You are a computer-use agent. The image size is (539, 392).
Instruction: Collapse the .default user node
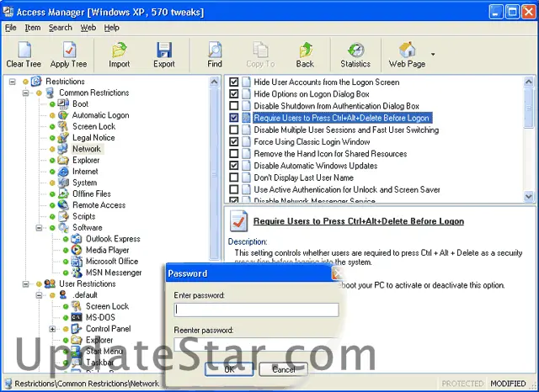pos(39,295)
